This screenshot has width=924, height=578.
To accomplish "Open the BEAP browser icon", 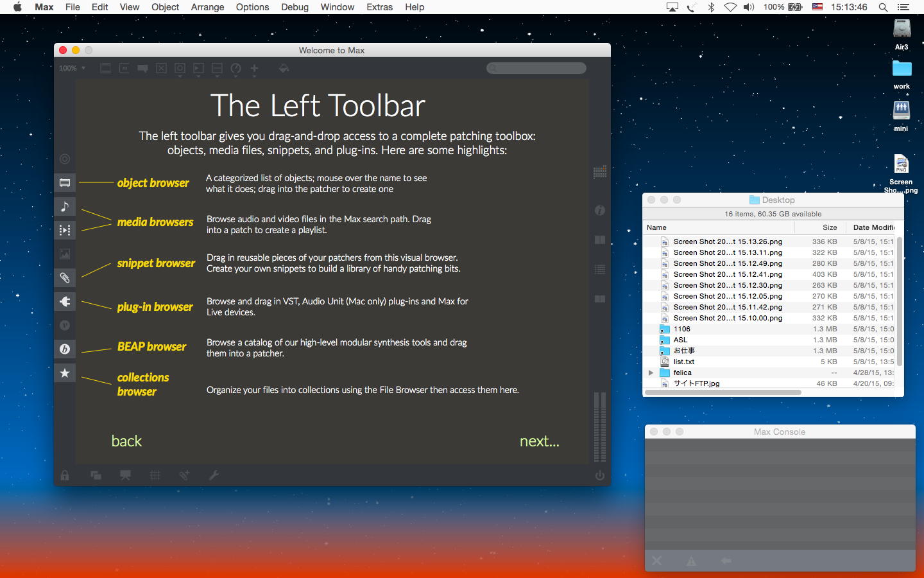I will point(65,349).
